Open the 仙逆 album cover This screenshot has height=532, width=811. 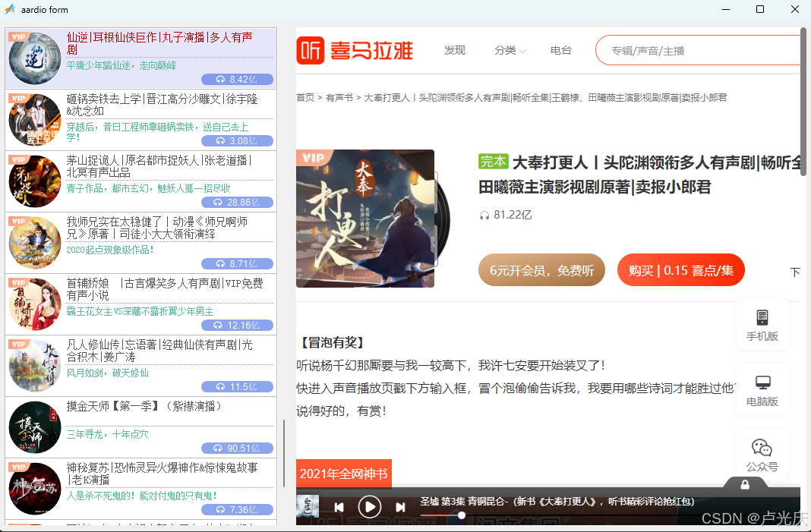click(35, 58)
